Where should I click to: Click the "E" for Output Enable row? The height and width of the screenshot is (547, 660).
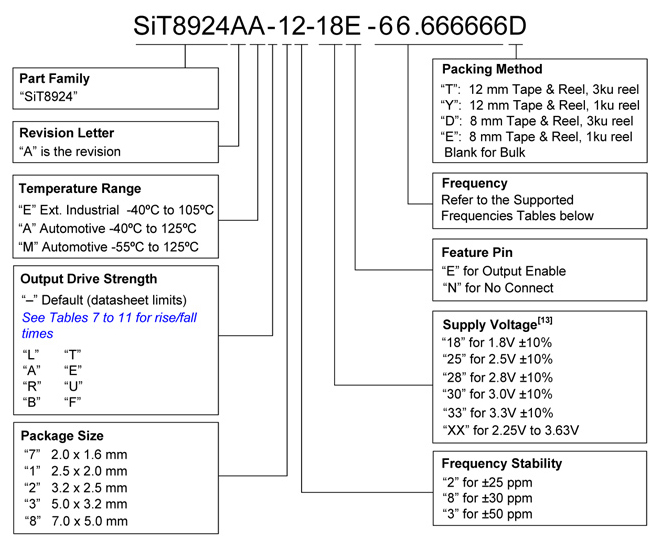pyautogui.click(x=504, y=271)
